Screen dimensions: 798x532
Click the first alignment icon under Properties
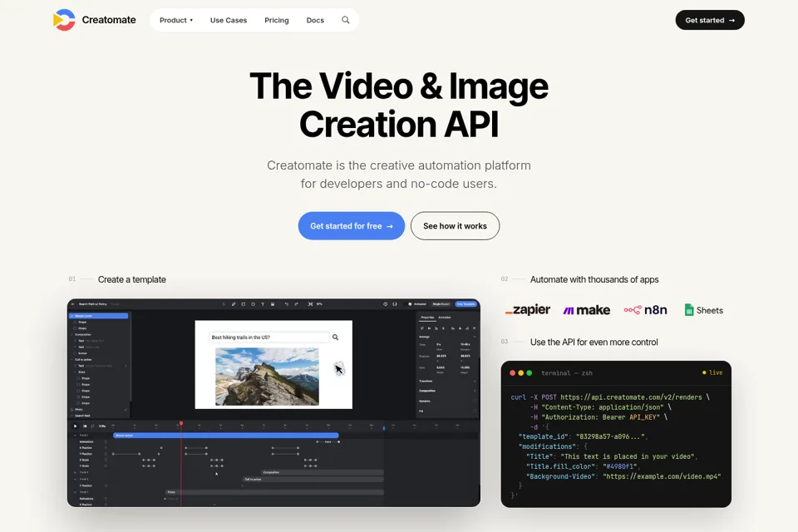point(422,328)
